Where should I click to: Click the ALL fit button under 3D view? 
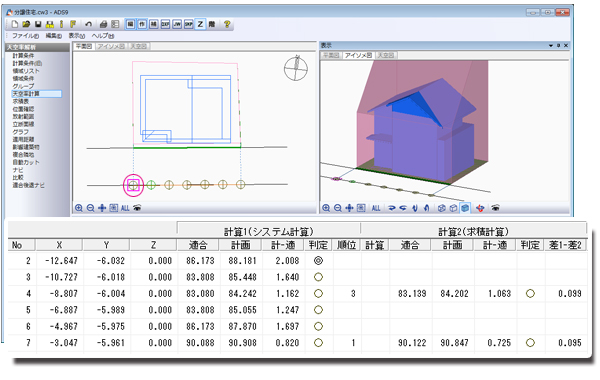(x=376, y=208)
